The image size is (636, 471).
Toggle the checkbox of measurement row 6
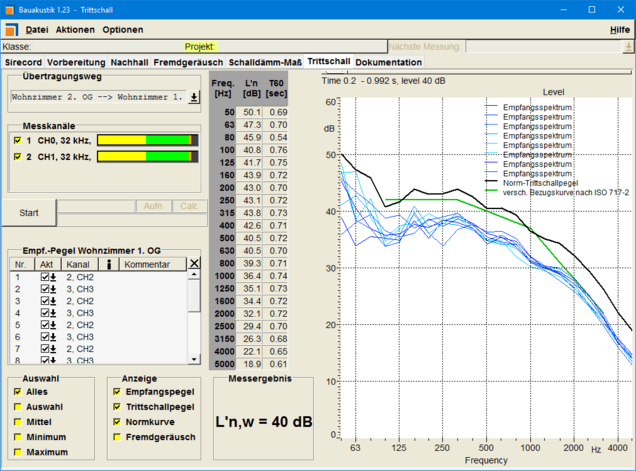tap(45, 337)
